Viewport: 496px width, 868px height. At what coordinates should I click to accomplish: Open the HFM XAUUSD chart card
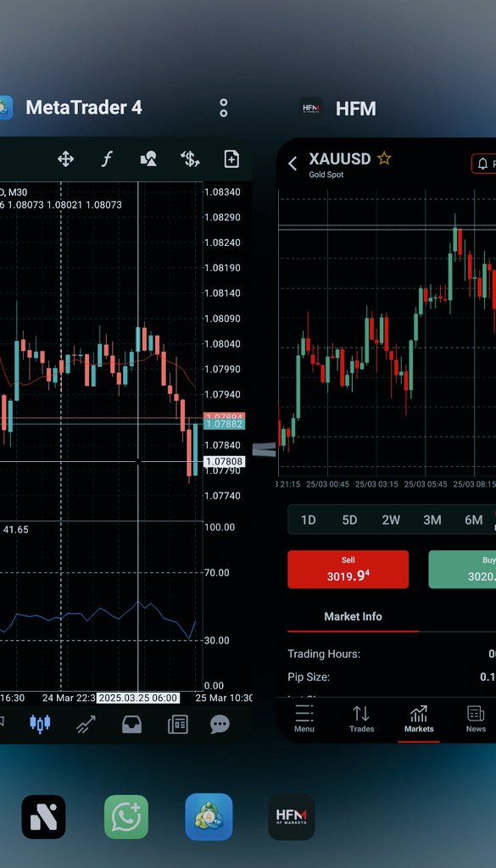coord(386,440)
